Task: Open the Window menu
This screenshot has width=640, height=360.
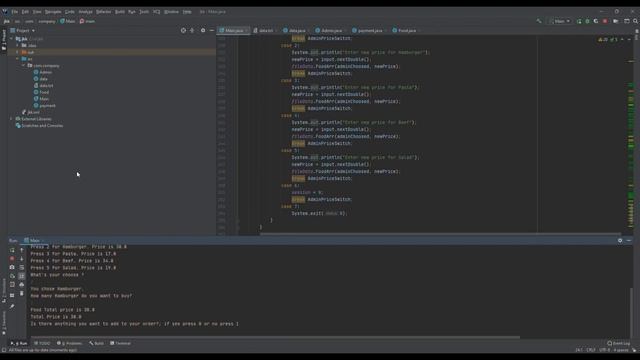Action: click(x=171, y=12)
